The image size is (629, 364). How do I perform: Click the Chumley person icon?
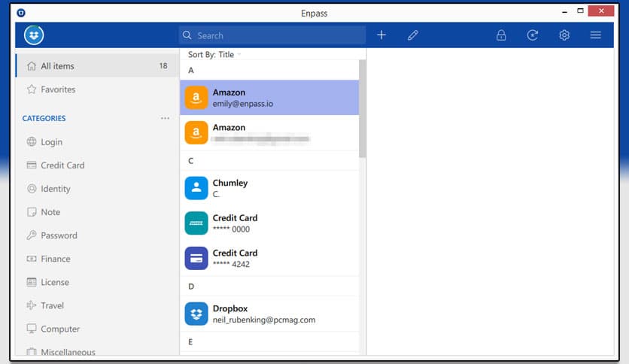[196, 188]
